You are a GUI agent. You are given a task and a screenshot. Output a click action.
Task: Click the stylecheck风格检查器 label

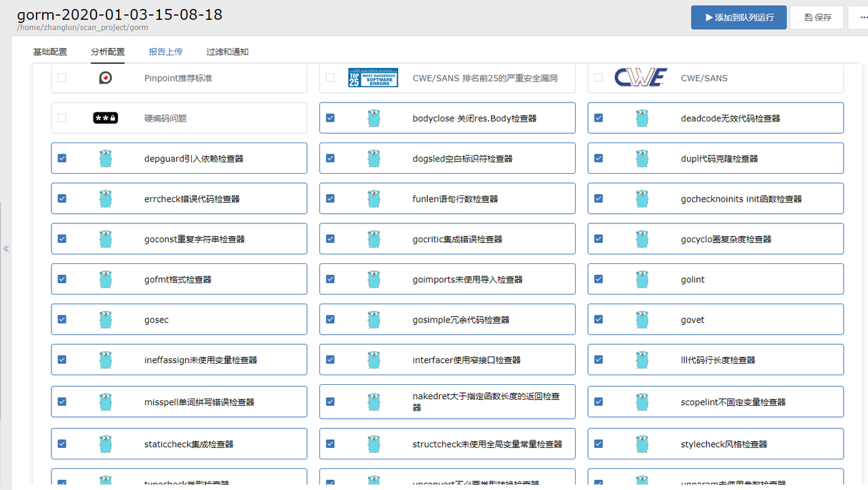(x=724, y=445)
